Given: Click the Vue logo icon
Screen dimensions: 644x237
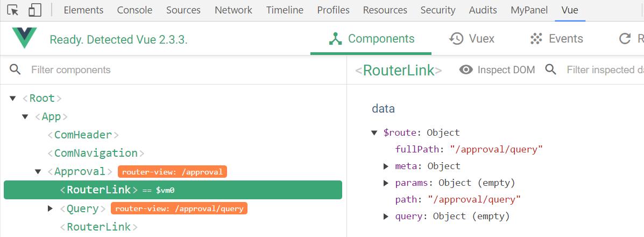Looking at the screenshot, I should 24,39.
